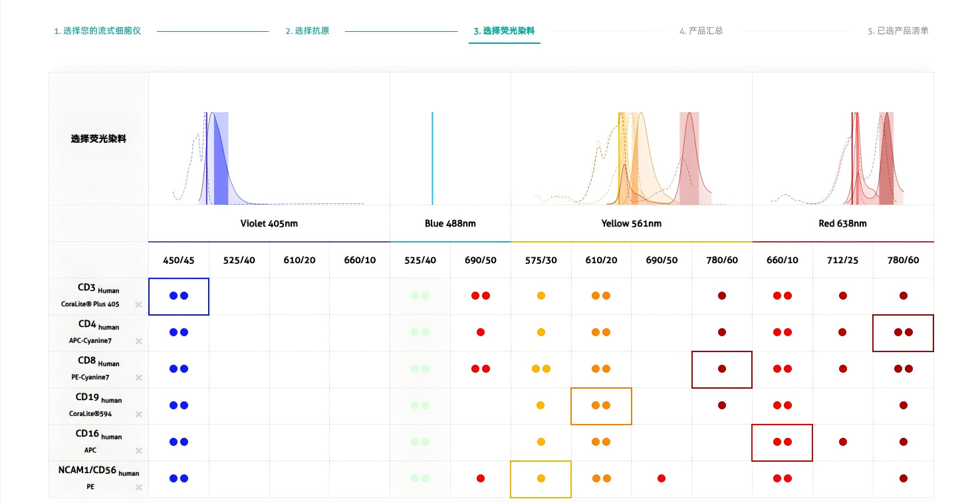
Task: Go to step 2 选择抗原
Action: pyautogui.click(x=307, y=31)
